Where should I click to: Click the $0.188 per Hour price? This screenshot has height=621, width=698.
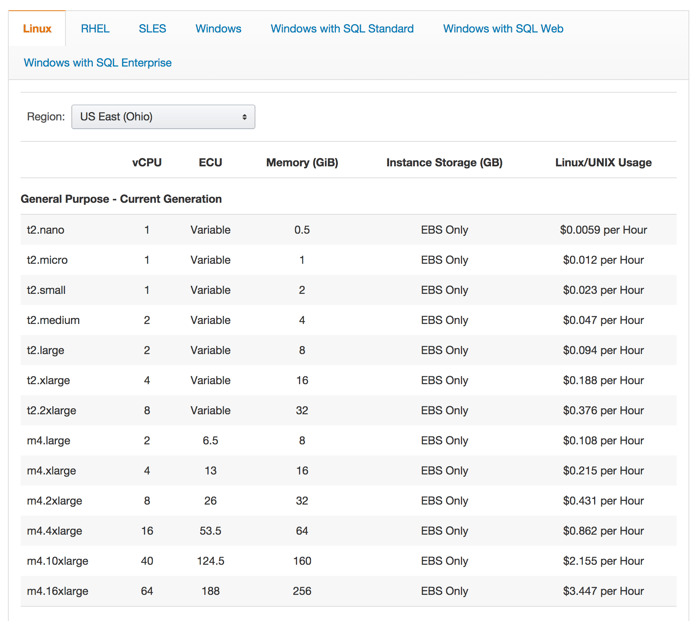pyautogui.click(x=603, y=381)
